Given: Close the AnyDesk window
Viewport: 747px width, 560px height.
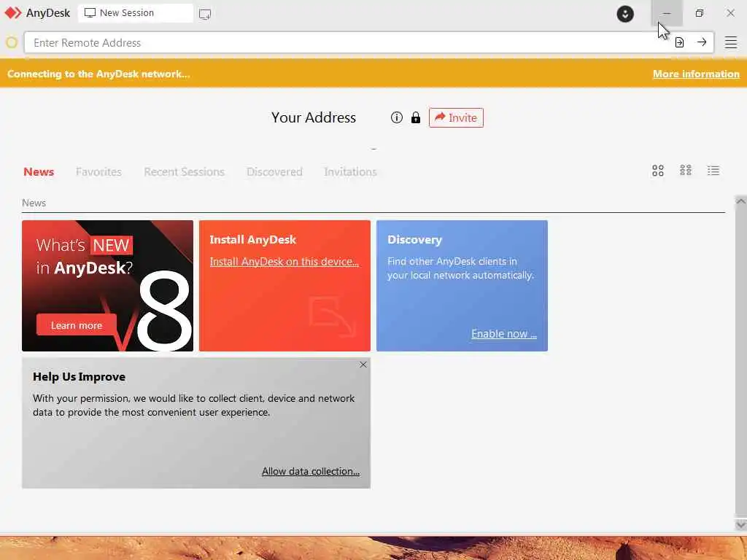Looking at the screenshot, I should click(730, 13).
